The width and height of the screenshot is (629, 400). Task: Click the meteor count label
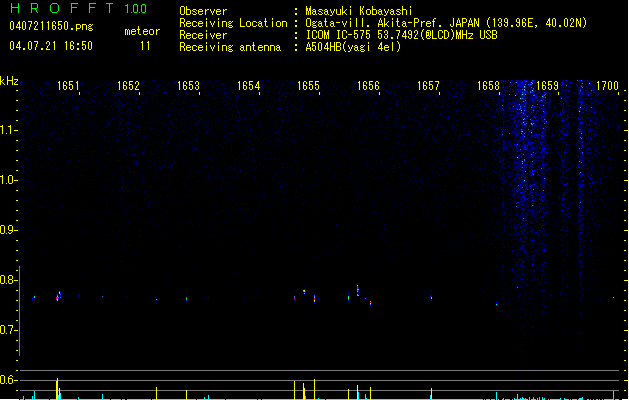[x=142, y=31]
